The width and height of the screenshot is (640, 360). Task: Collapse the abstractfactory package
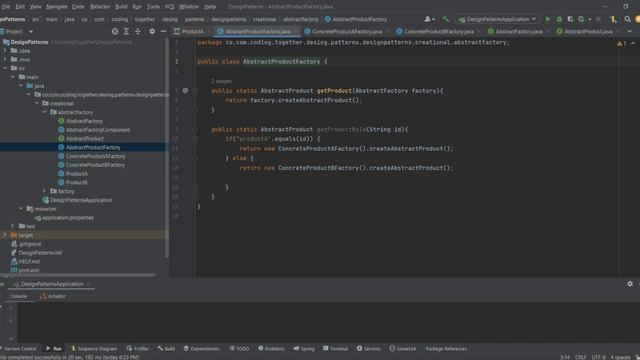click(44, 112)
